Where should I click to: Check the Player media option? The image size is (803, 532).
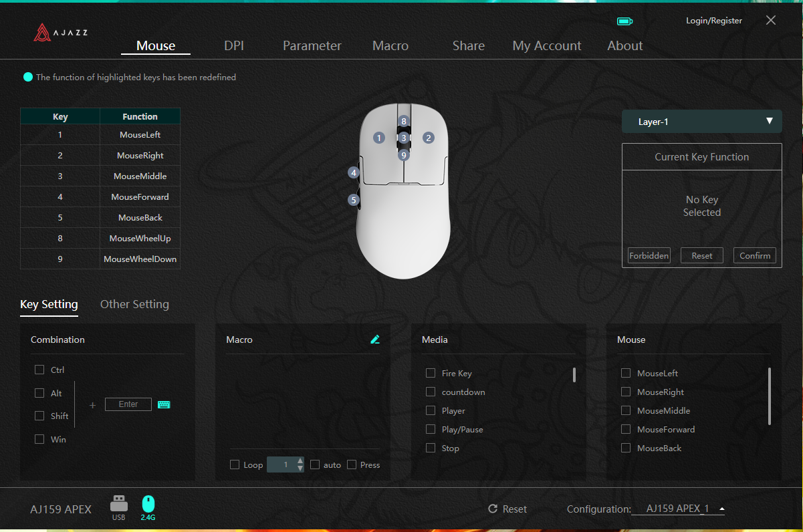[x=431, y=410]
